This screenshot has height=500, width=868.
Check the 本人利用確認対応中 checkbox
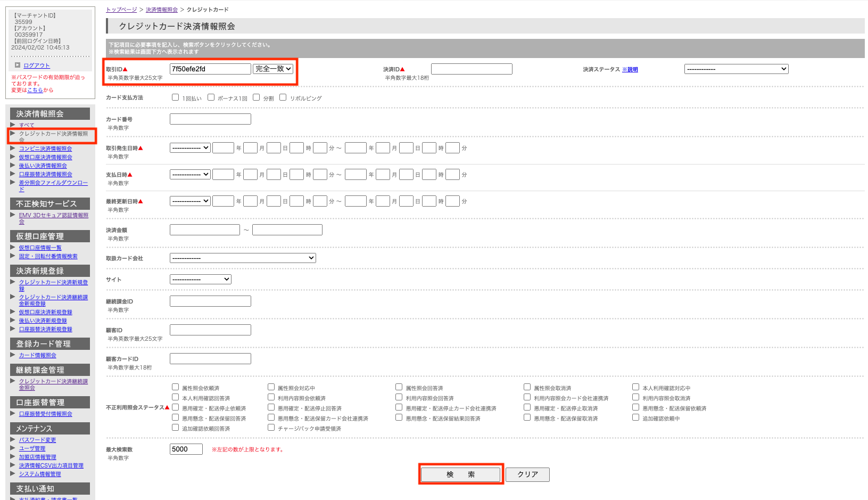pyautogui.click(x=635, y=387)
